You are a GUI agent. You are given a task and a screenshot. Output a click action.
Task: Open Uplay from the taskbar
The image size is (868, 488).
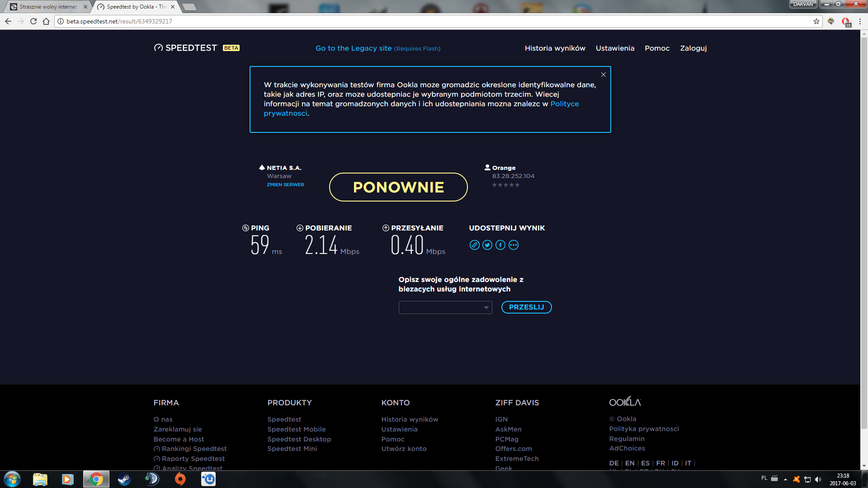[208, 479]
